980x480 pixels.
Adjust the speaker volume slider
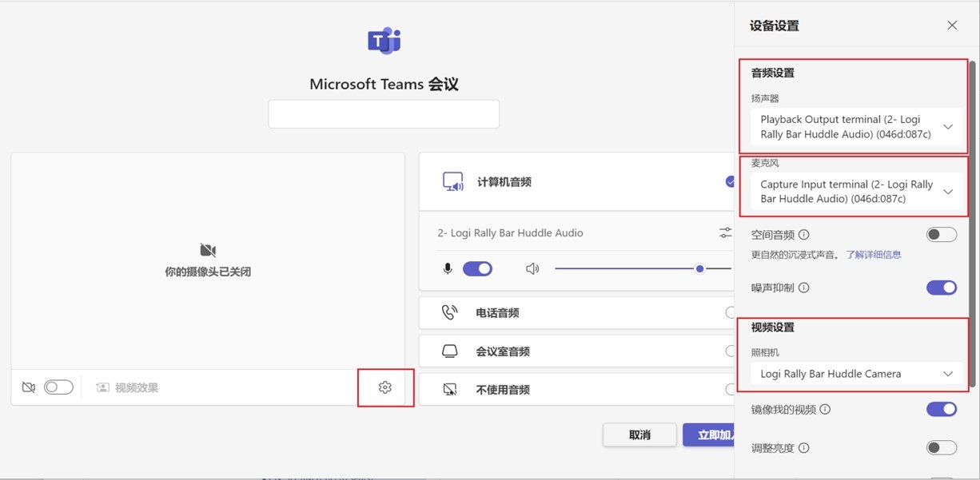coord(643,269)
